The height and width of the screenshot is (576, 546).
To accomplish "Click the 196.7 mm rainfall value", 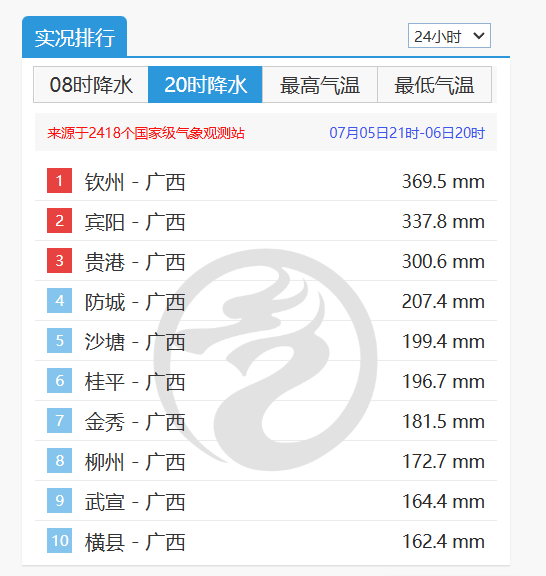I will [x=443, y=381].
